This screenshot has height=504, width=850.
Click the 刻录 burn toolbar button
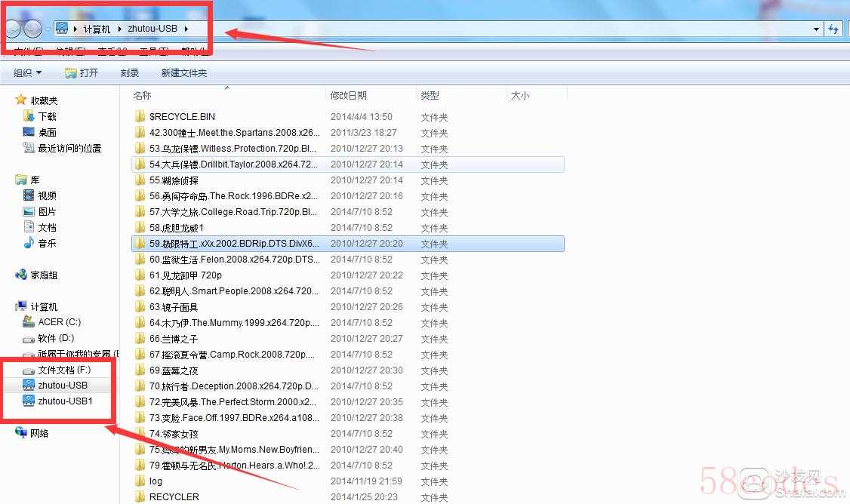pyautogui.click(x=130, y=73)
